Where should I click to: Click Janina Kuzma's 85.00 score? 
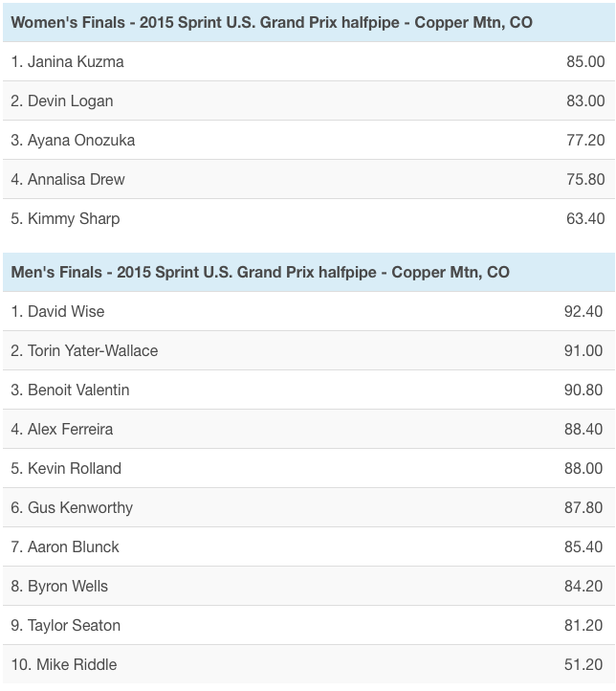(585, 61)
